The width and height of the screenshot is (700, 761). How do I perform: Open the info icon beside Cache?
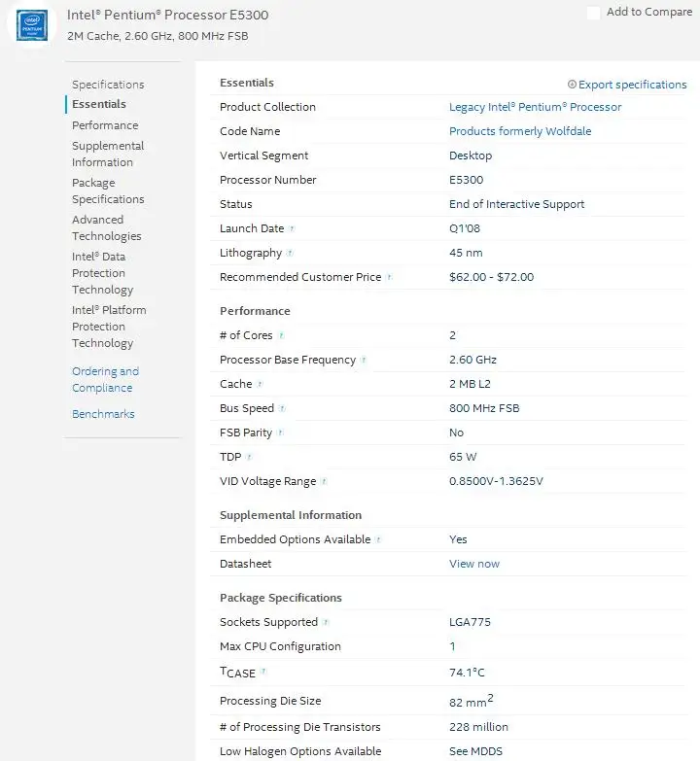260,384
